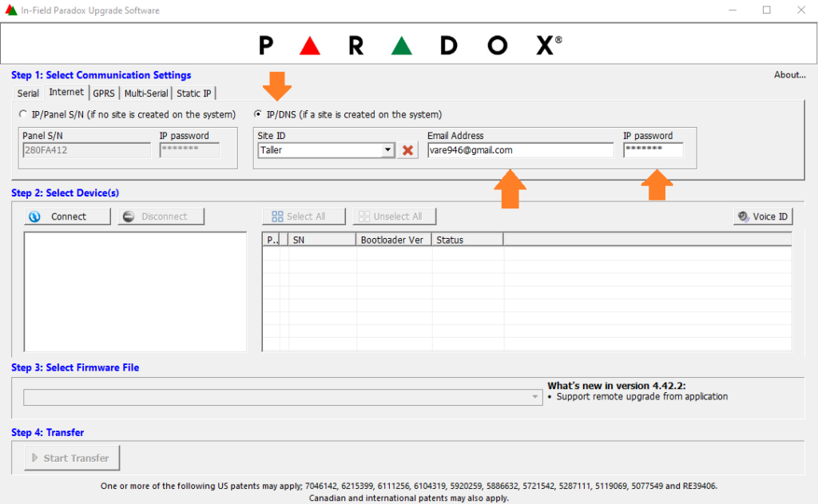Screen dimensions: 818x504
Task: Click the Email Address input field
Action: pyautogui.click(x=520, y=150)
